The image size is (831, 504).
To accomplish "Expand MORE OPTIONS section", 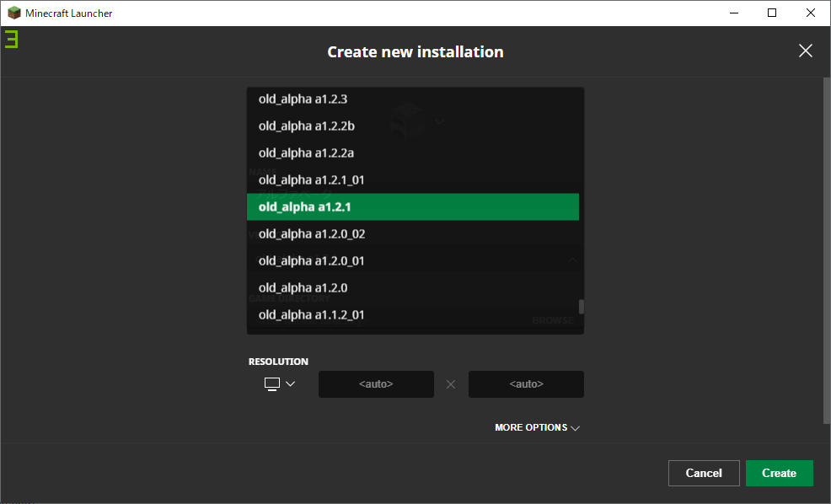I will click(x=537, y=427).
